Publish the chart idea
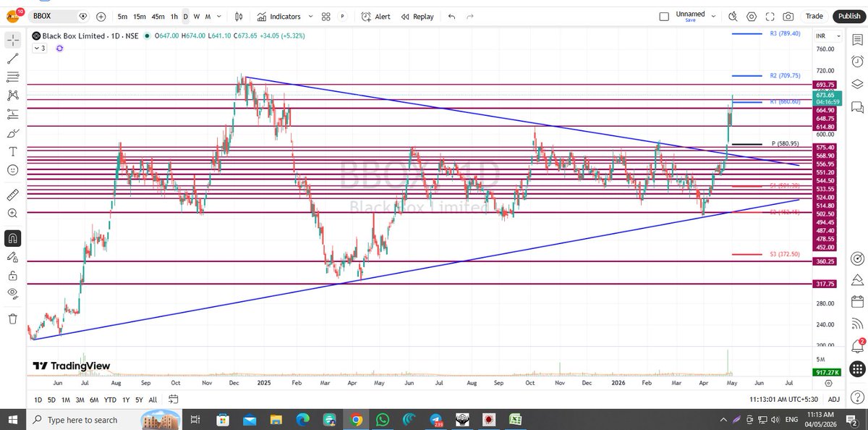 [x=848, y=16]
